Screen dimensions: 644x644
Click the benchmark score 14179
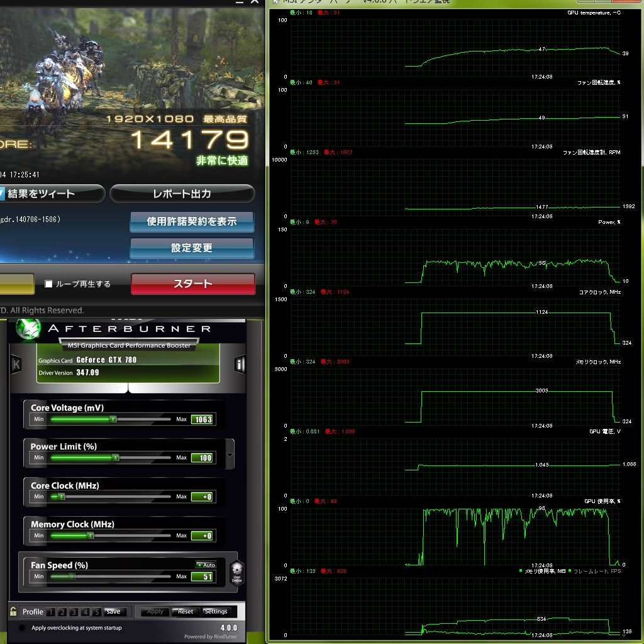[190, 140]
